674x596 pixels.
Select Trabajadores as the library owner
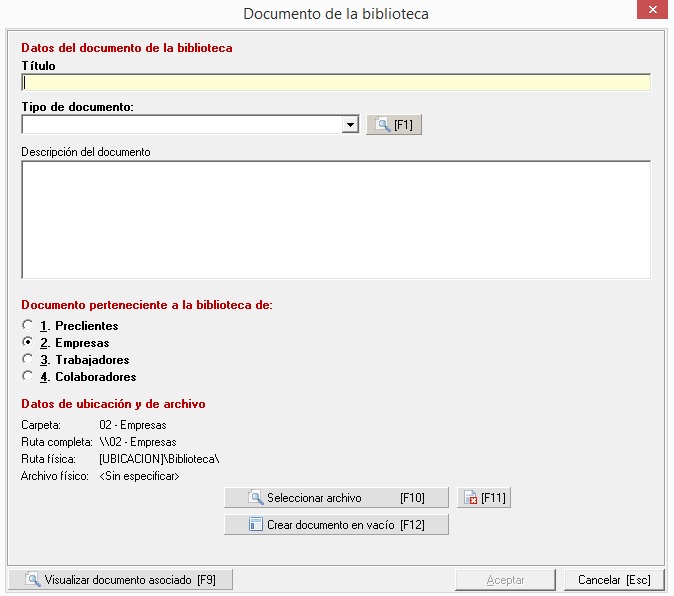[x=27, y=360]
